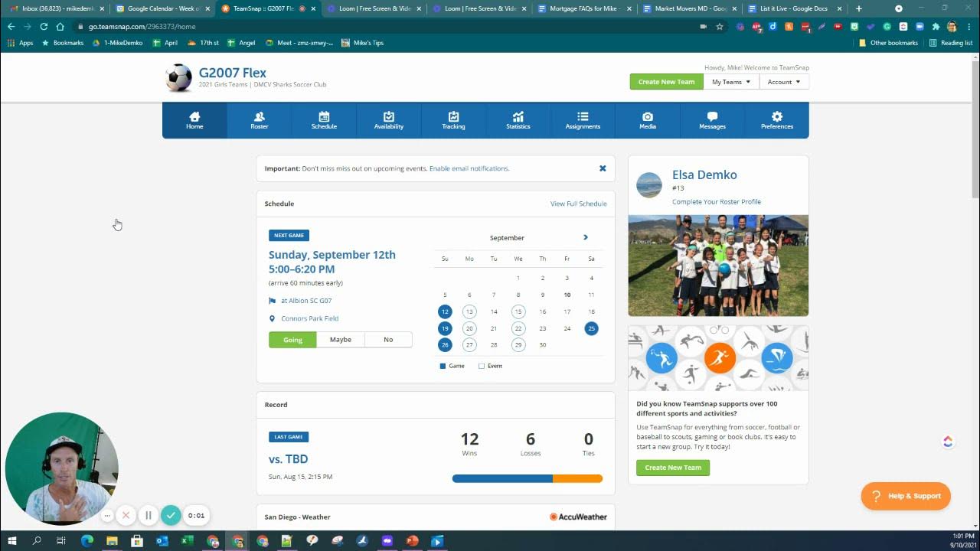980x551 pixels.
Task: Open the ClickUp floating widget icon
Action: (x=948, y=442)
